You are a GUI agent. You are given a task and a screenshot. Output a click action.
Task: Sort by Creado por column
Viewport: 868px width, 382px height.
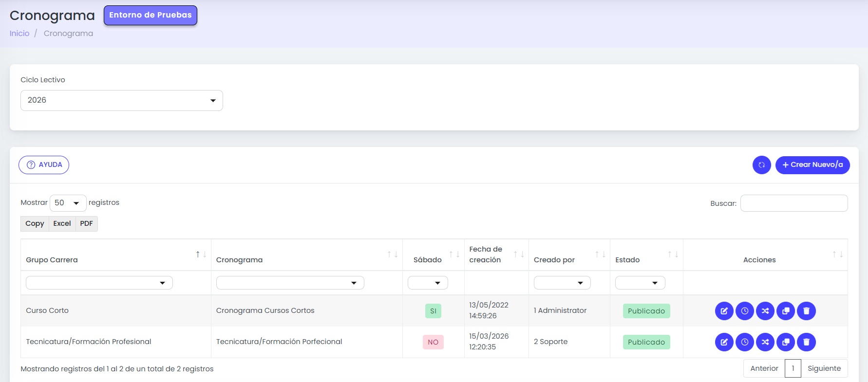point(569,255)
